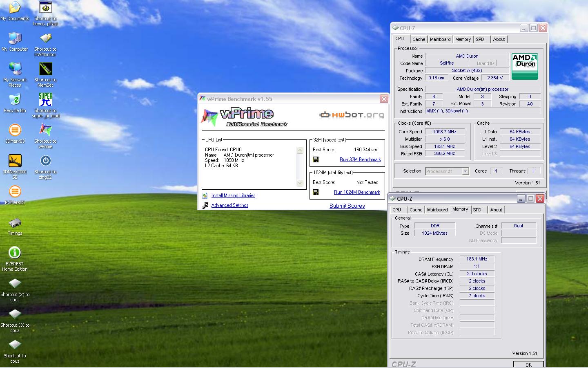The width and height of the screenshot is (588, 368).
Task: Click OK button in lower CPU-Z
Action: tap(528, 364)
